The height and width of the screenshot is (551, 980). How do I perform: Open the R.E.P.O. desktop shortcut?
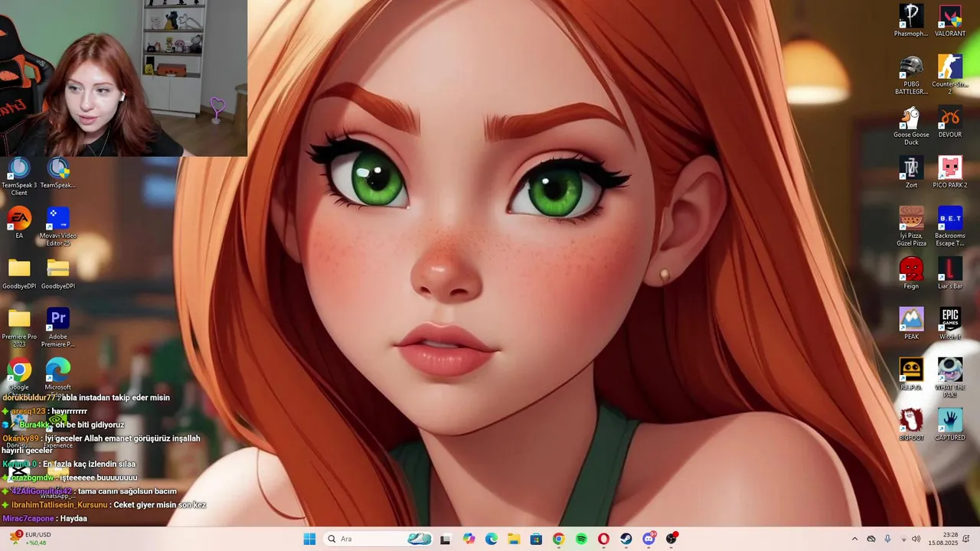(x=911, y=374)
